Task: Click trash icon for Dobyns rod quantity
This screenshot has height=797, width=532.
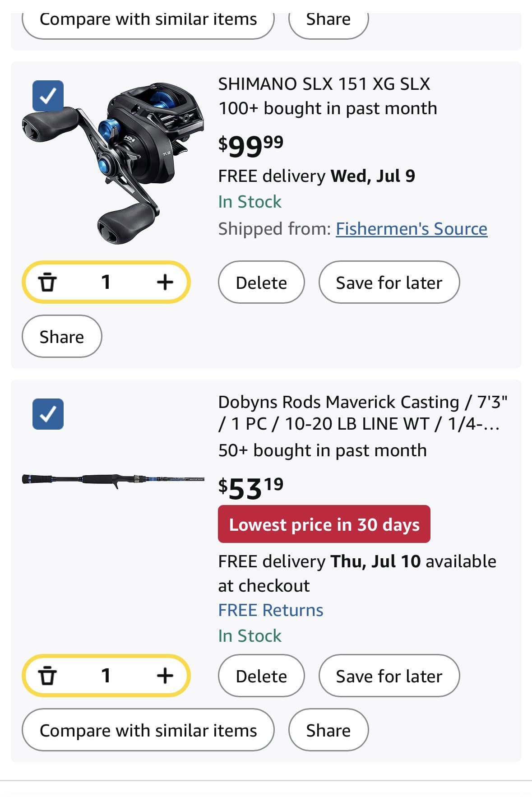Action: (x=47, y=676)
